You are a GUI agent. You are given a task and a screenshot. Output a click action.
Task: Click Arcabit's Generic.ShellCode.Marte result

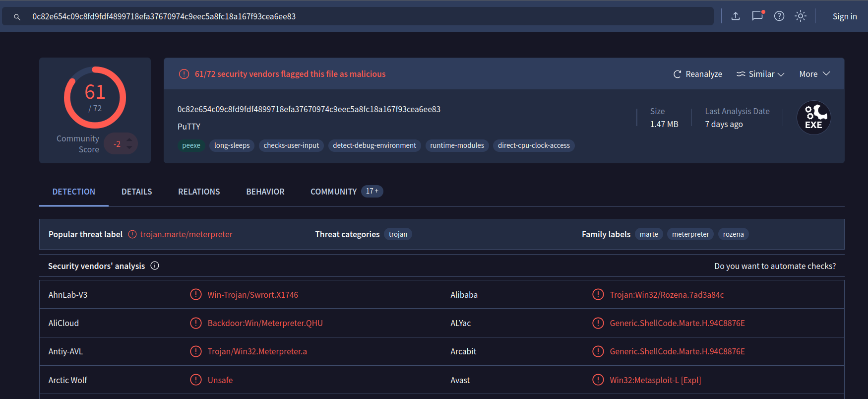point(677,351)
